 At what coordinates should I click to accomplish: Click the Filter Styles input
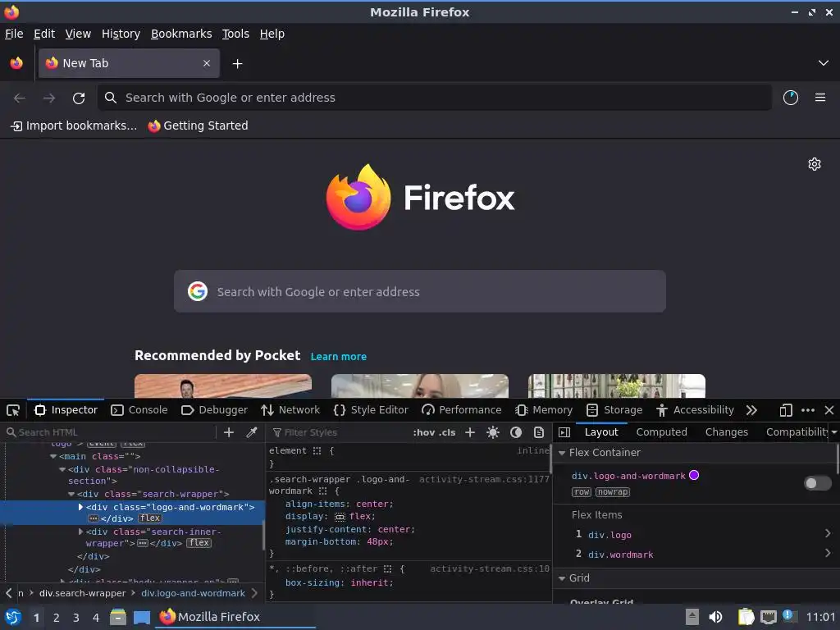[340, 432]
